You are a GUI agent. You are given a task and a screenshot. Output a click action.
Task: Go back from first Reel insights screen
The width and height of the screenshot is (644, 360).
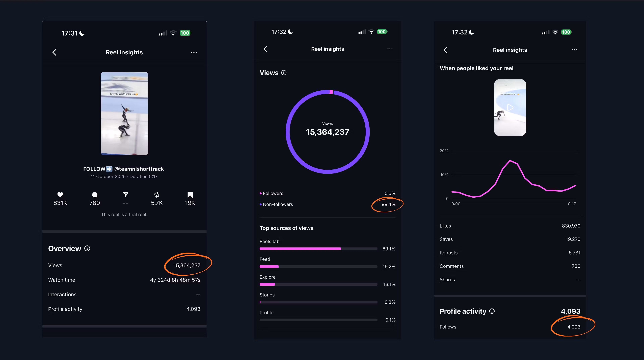tap(55, 52)
